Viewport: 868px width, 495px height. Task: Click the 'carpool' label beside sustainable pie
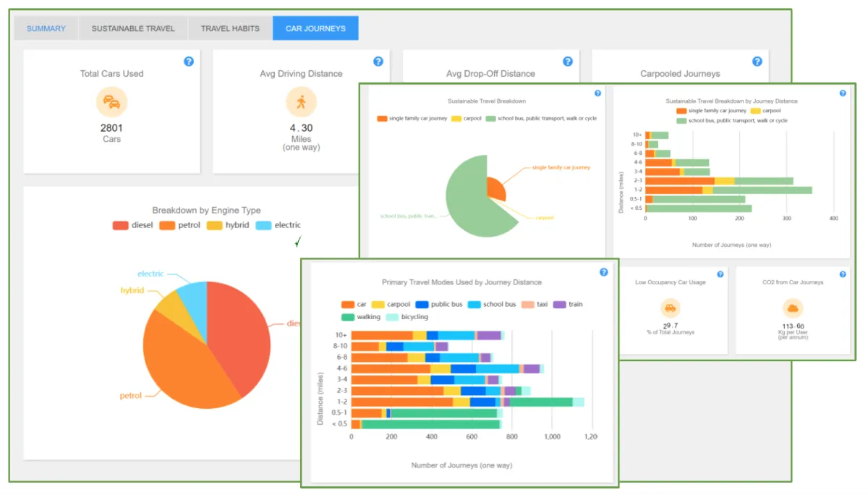(544, 217)
